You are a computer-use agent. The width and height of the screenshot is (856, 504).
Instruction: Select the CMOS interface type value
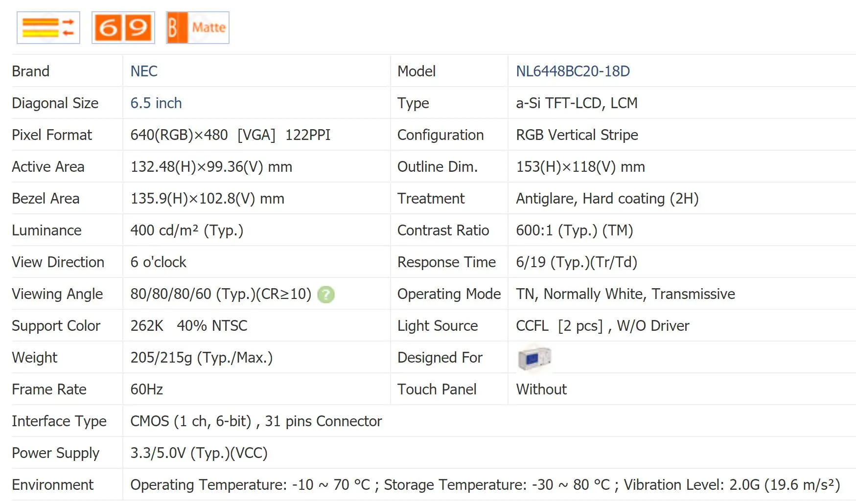coord(255,421)
